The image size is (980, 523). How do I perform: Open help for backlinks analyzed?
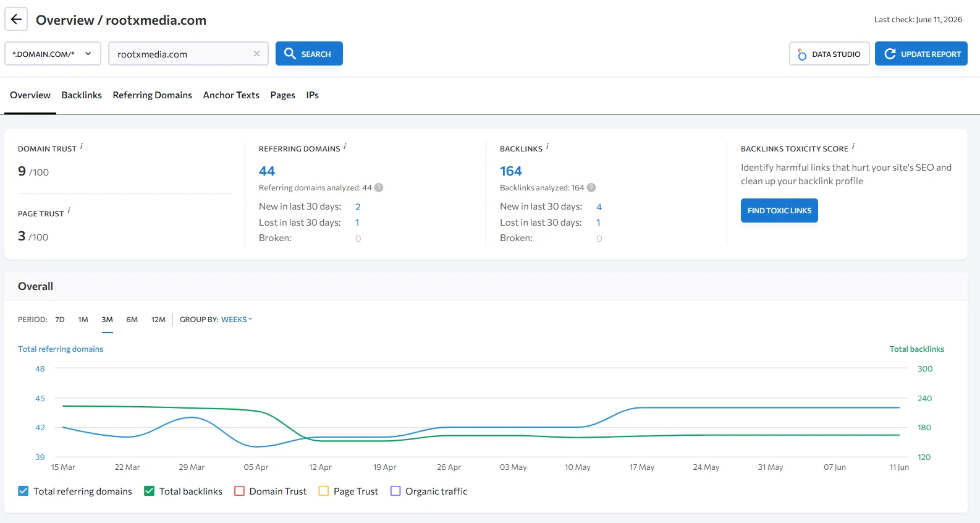pos(591,187)
